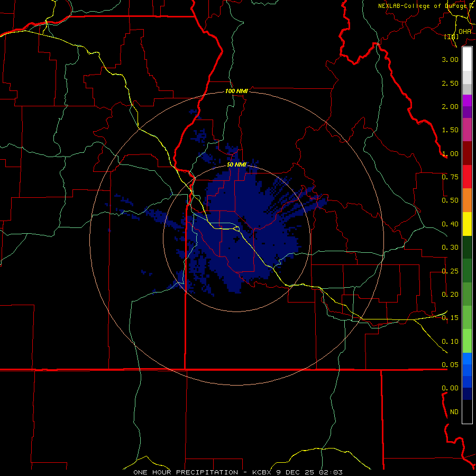This screenshot has width=476, height=476.
Task: Click the "ND" legend label
Action: pyautogui.click(x=454, y=412)
